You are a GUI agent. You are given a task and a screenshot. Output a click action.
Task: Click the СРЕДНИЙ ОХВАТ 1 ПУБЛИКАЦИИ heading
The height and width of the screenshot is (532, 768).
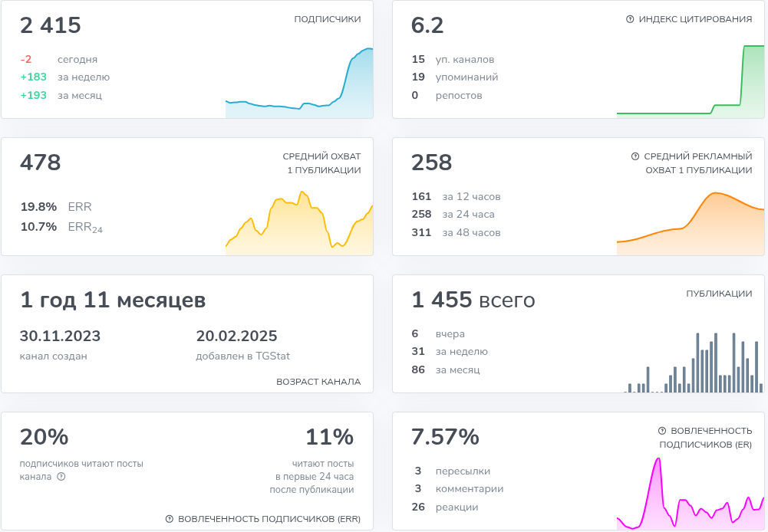click(x=321, y=163)
